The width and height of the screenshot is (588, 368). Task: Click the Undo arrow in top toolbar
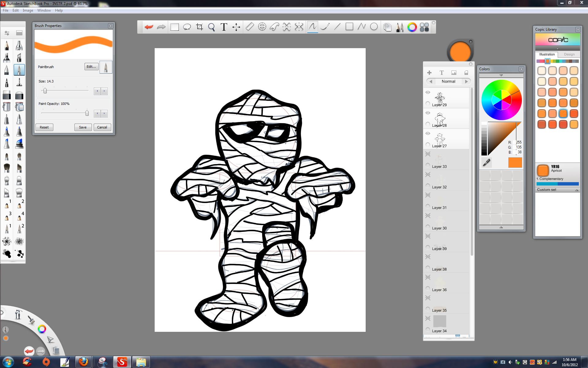point(149,27)
